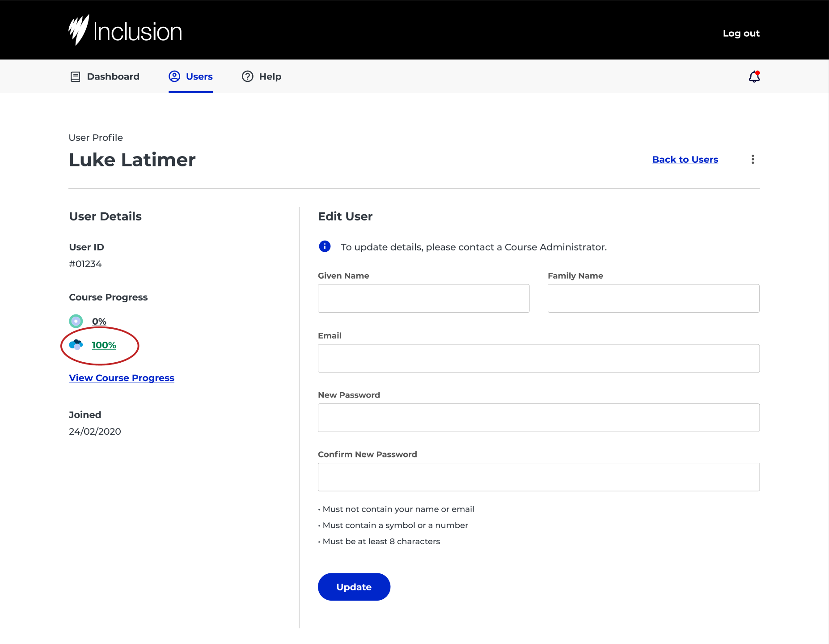Open the Help section
Viewport: 829px width, 644px height.
point(270,76)
